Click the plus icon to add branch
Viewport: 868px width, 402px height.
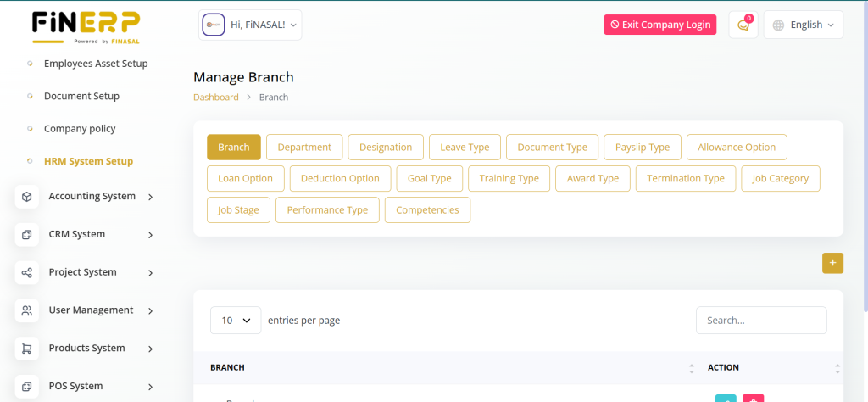[x=832, y=263]
